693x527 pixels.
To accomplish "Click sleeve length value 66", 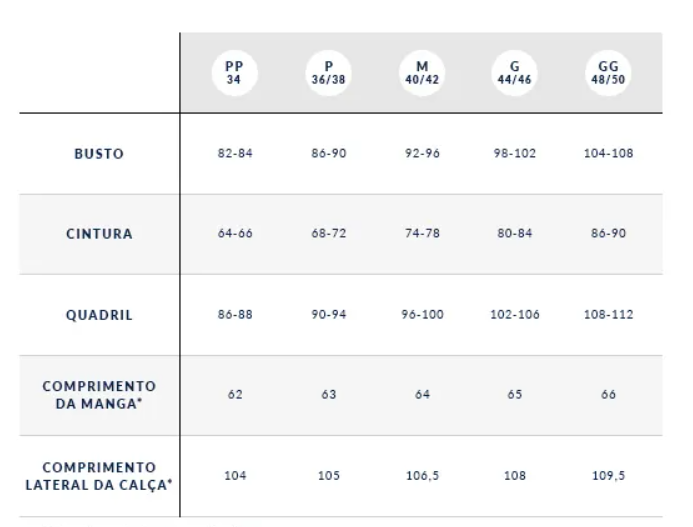I will tap(608, 394).
